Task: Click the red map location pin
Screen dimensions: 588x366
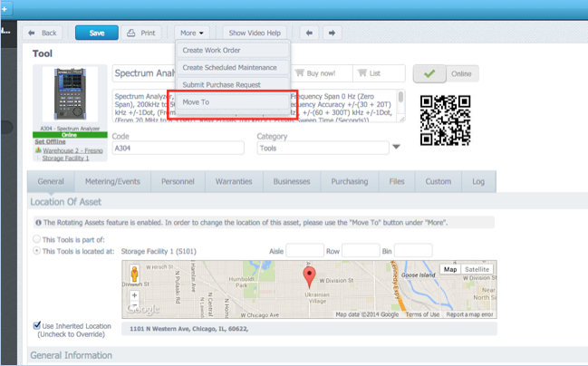Action: click(309, 277)
